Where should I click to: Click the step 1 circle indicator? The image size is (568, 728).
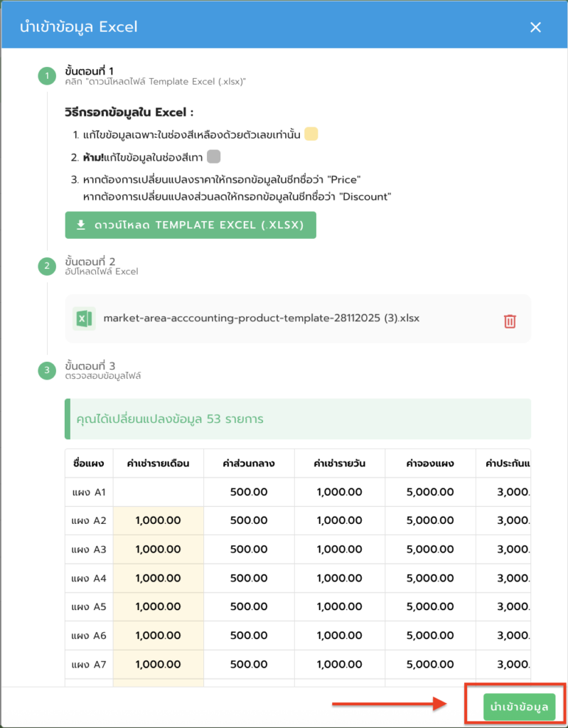coord(47,75)
